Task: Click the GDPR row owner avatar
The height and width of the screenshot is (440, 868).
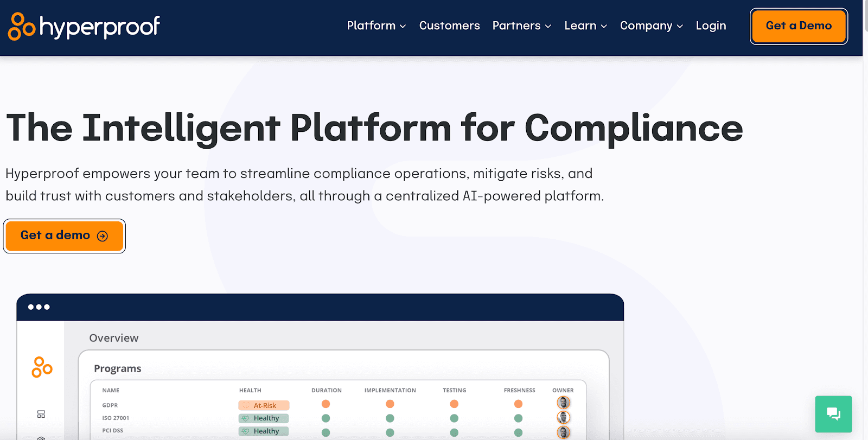Action: click(x=564, y=403)
